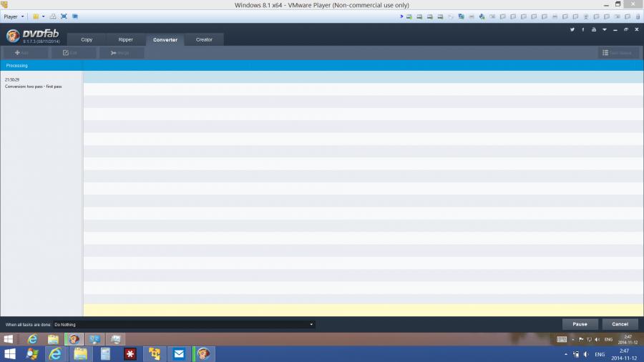Image resolution: width=644 pixels, height=362 pixels.
Task: Open the calculator in host taskbar
Action: pyautogui.click(x=106, y=354)
